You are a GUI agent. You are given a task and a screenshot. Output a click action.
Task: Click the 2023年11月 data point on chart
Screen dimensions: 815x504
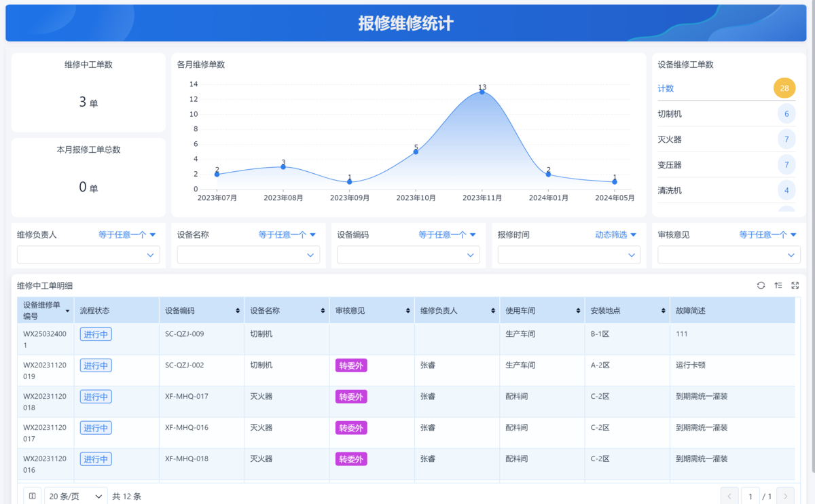pyautogui.click(x=482, y=92)
